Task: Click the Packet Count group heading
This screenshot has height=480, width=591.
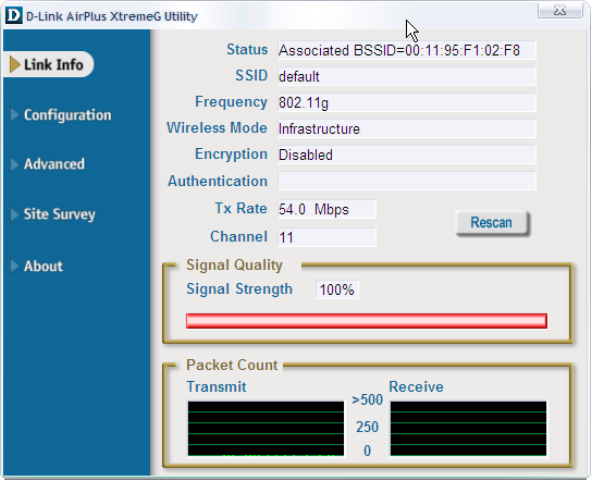Action: (x=232, y=365)
